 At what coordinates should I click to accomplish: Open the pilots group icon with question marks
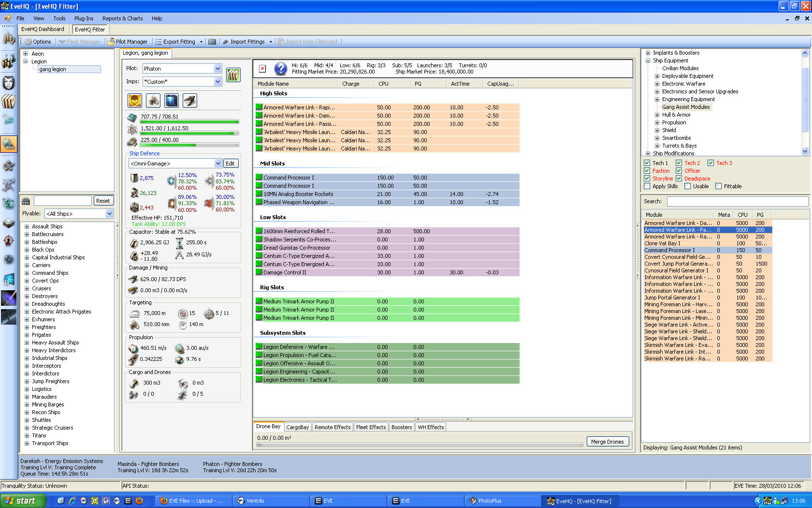(9, 60)
